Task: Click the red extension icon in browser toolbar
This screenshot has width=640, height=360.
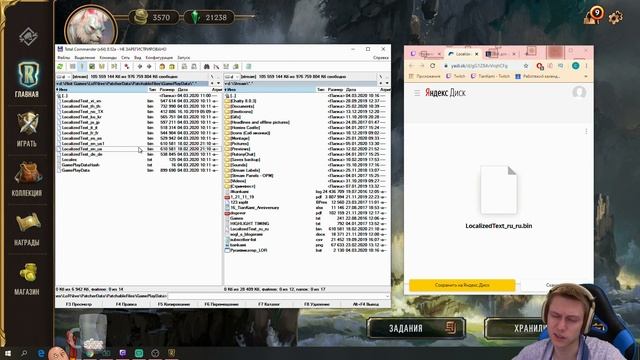Action: [540, 66]
